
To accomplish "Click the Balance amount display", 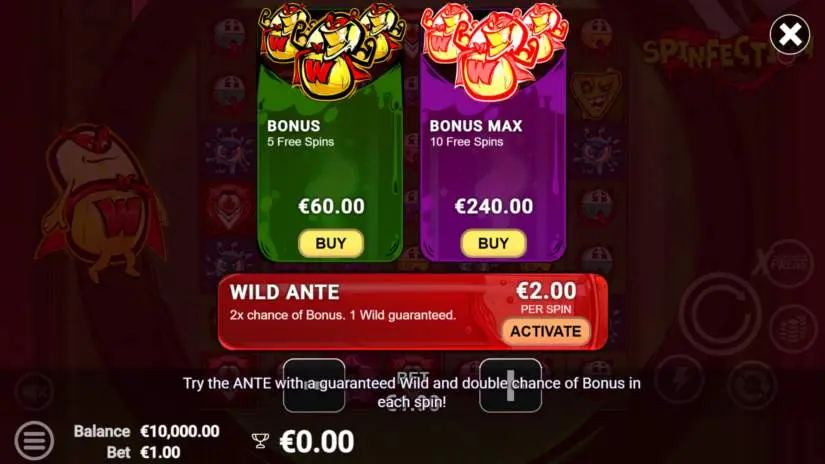I will [x=180, y=431].
